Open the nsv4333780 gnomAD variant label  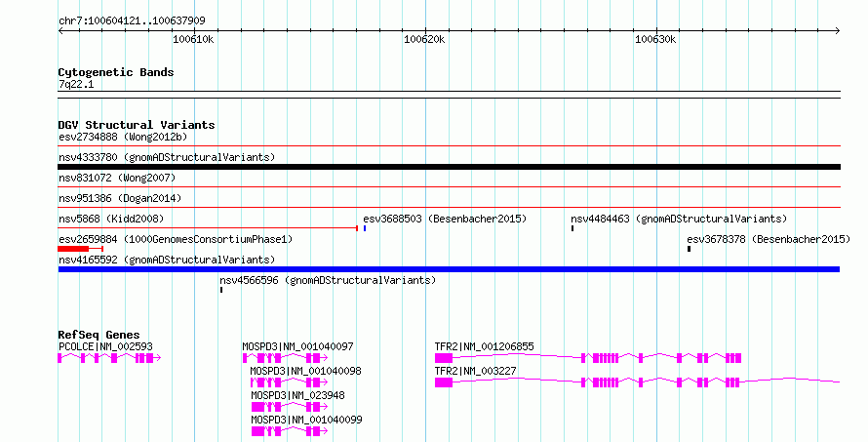pyautogui.click(x=167, y=157)
